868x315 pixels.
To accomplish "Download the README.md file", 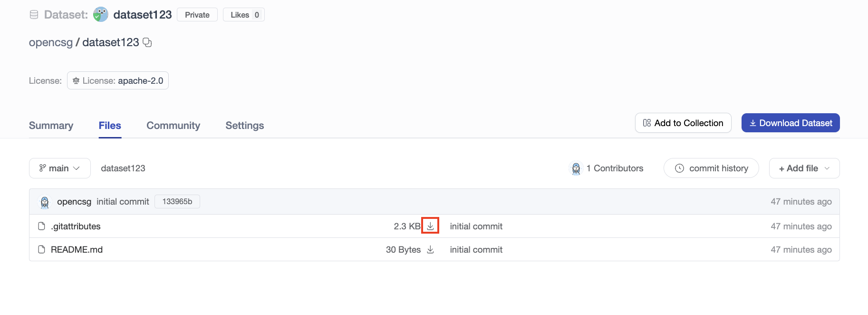I will (430, 250).
